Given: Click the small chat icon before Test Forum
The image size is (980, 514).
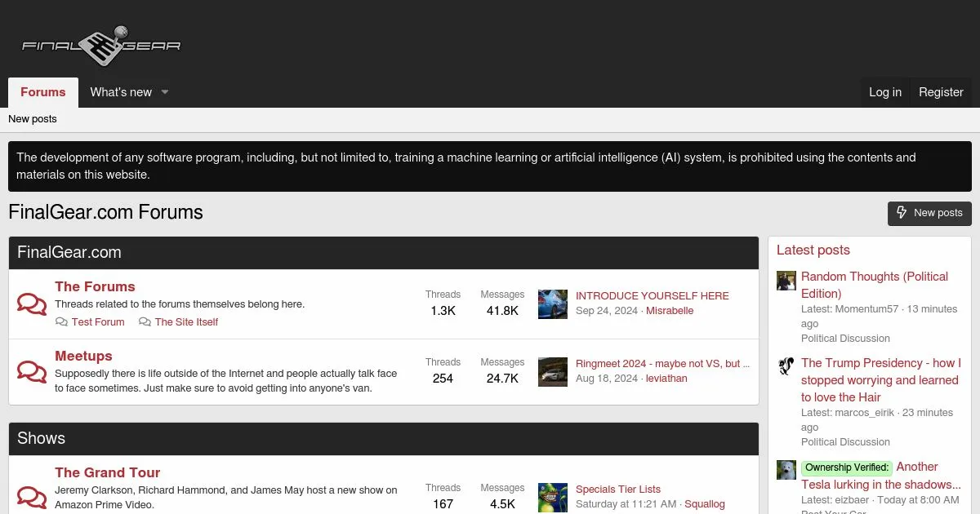Looking at the screenshot, I should tap(61, 322).
